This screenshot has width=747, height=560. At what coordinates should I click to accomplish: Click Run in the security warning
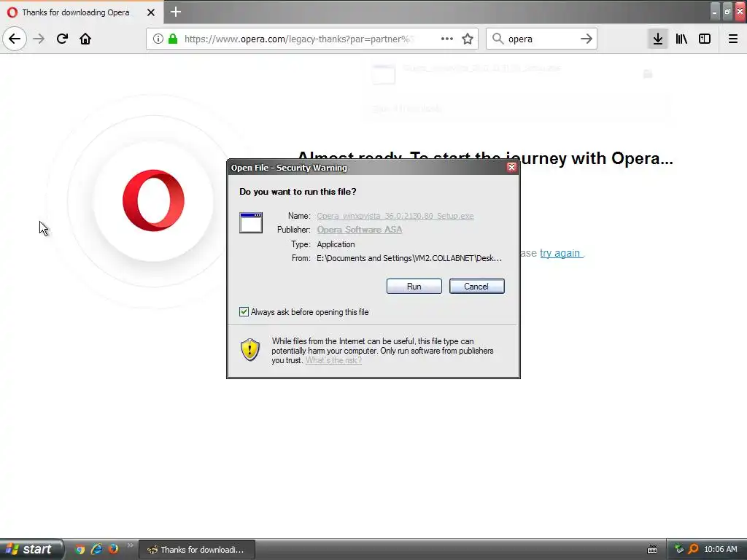(x=414, y=286)
